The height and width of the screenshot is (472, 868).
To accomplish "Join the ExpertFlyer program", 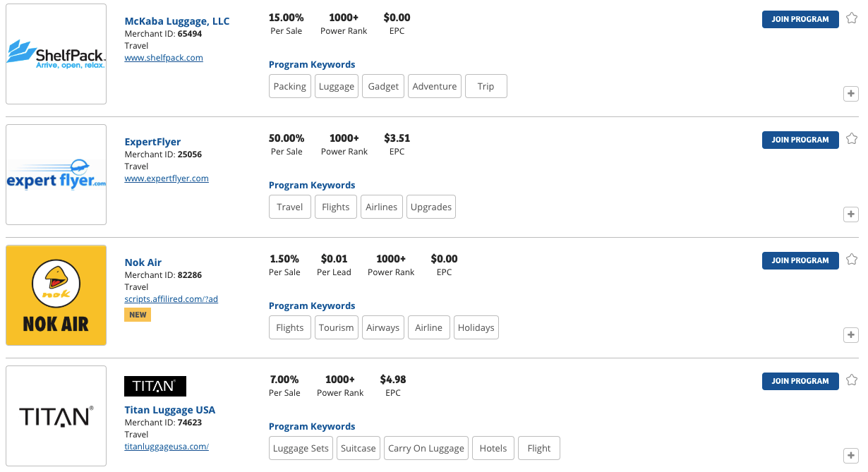I will tap(800, 140).
